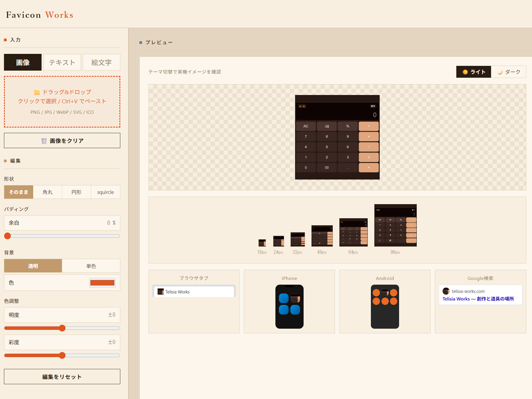
Task: Click the favicon in the browser tab preview
Action: click(x=161, y=292)
